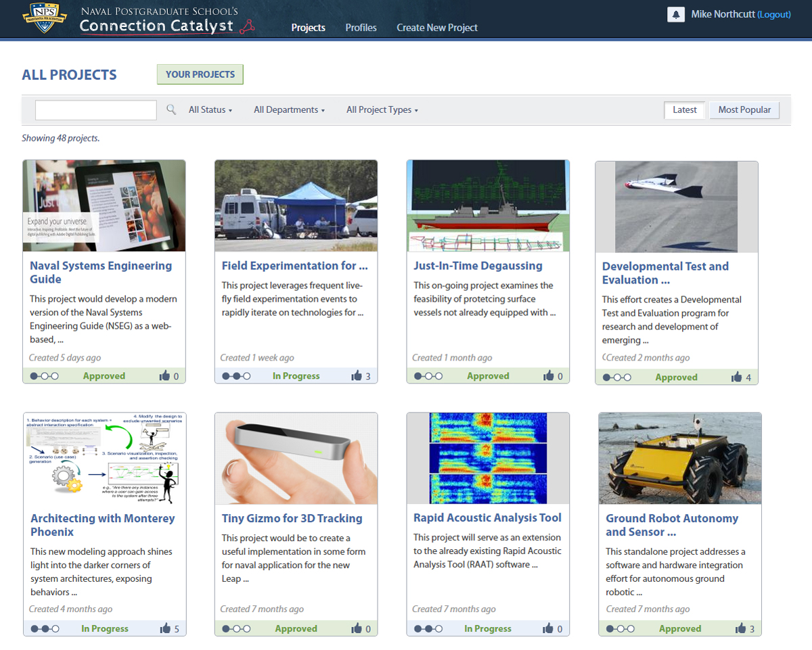
Task: Open Tiny Gizmo for 3D Tracking title
Action: [292, 519]
